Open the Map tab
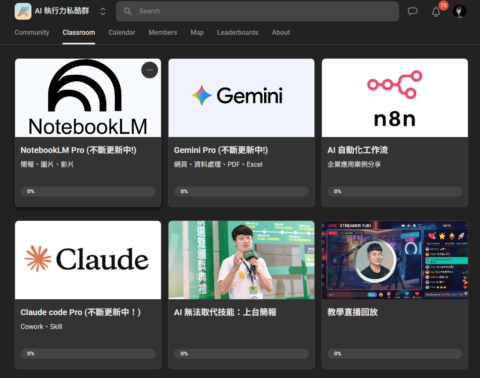The width and height of the screenshot is (480, 378). (x=197, y=33)
